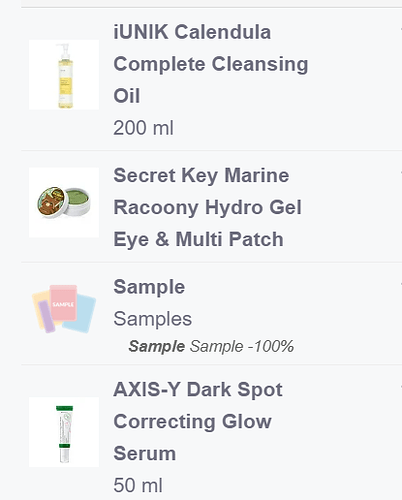The image size is (402, 500).
Task: Open the iUNIK cleansing oil bottle thumbnail
Action: [x=64, y=75]
